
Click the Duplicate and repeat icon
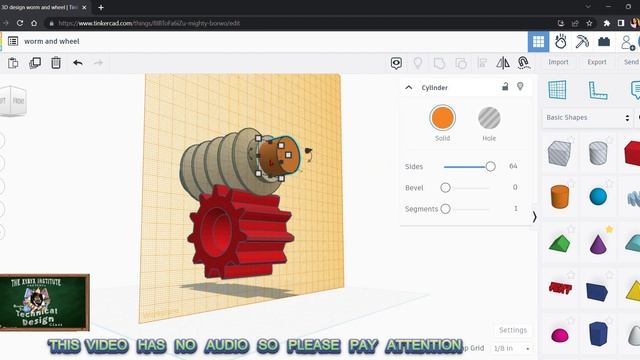35,63
